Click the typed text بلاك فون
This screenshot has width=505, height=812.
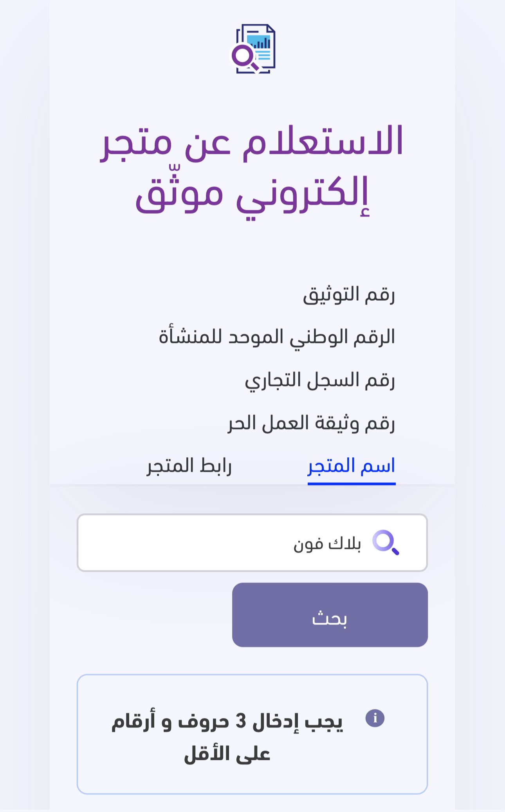(x=327, y=543)
